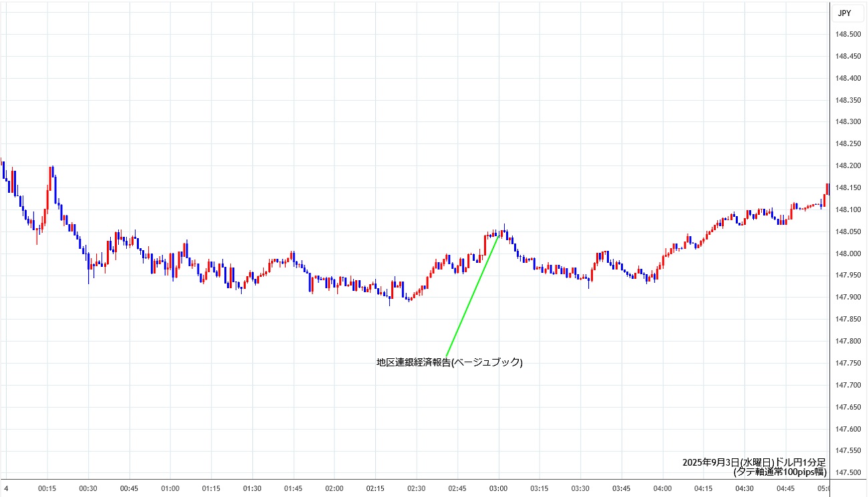
Task: Click the 04:45 time axis label
Action: 786,489
